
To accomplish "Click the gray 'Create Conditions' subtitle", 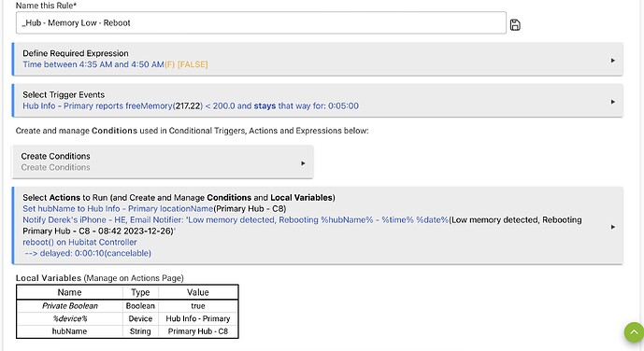I will click(55, 167).
